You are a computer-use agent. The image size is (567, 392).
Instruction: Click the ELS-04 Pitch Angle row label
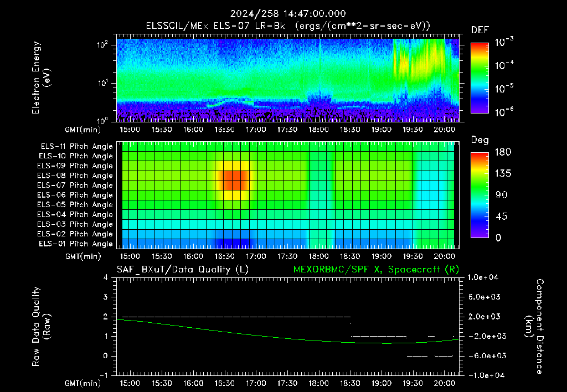pos(75,214)
